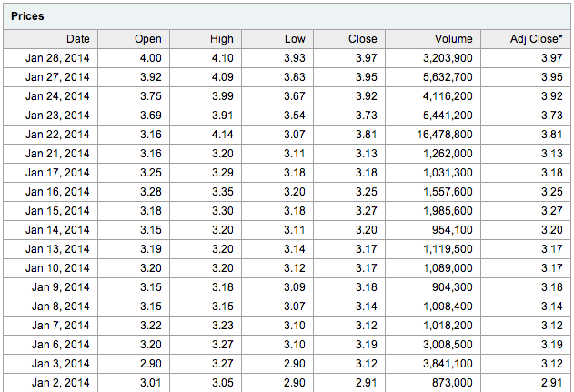Select the Jan 9, 2014 date cell

point(51,287)
